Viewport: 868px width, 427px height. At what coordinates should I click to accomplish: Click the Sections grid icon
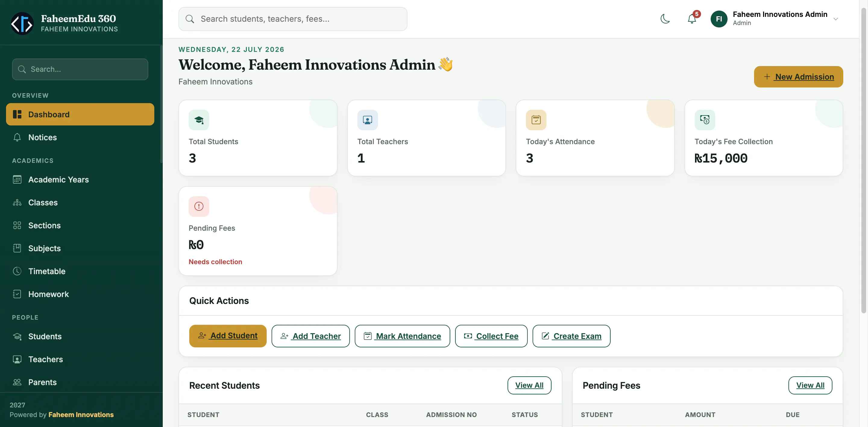click(17, 226)
